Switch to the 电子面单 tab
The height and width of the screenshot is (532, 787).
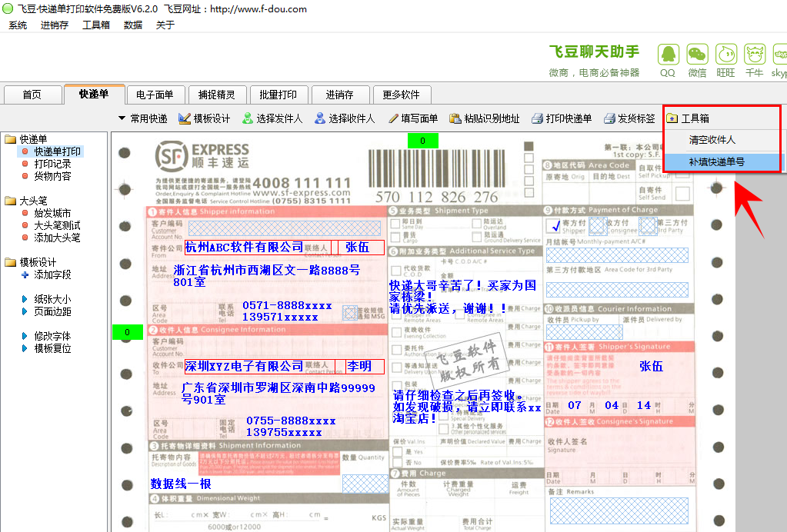pyautogui.click(x=155, y=95)
